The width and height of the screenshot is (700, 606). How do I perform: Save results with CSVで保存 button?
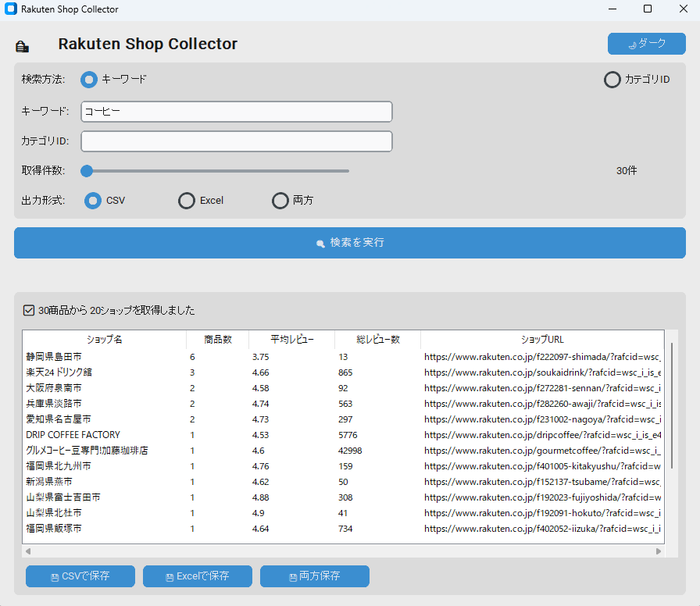[80, 576]
